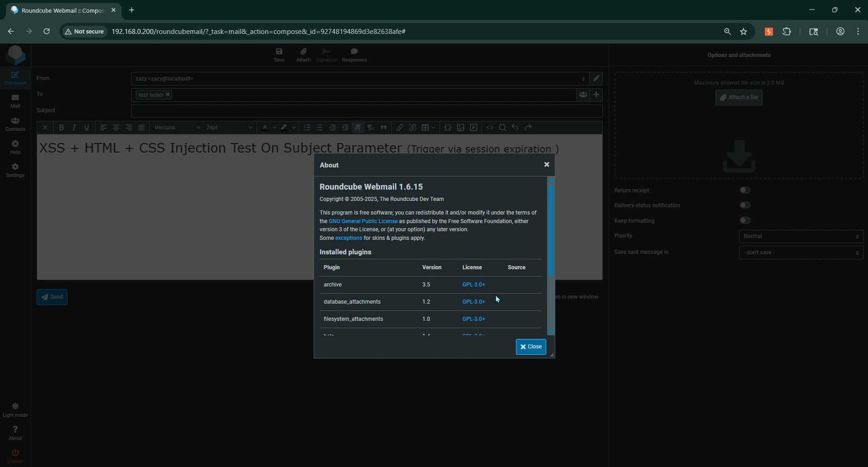Undo last edit in editor
868x467 pixels.
click(x=515, y=128)
